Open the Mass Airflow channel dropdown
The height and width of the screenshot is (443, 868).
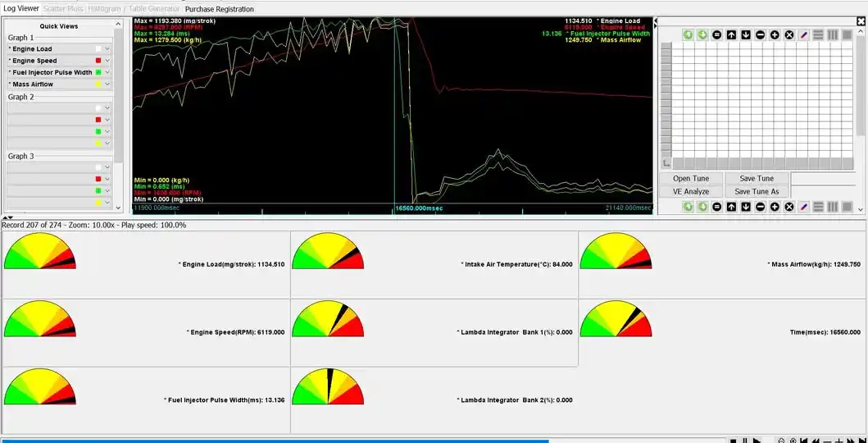pyautogui.click(x=107, y=84)
